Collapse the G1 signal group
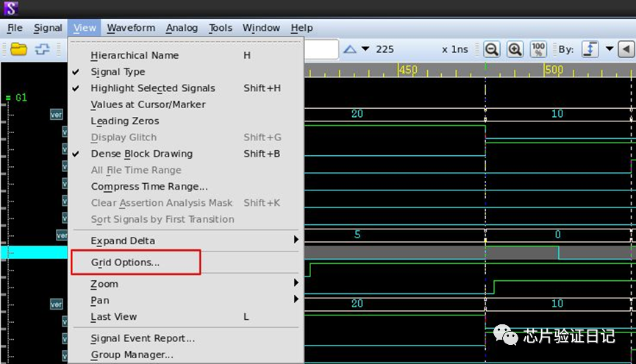The image size is (636, 364). 8,98
